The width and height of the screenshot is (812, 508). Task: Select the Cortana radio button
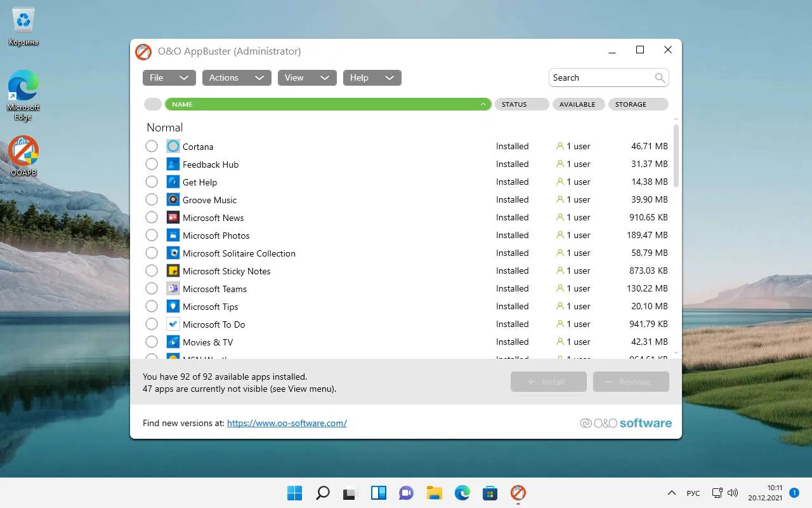click(x=152, y=146)
